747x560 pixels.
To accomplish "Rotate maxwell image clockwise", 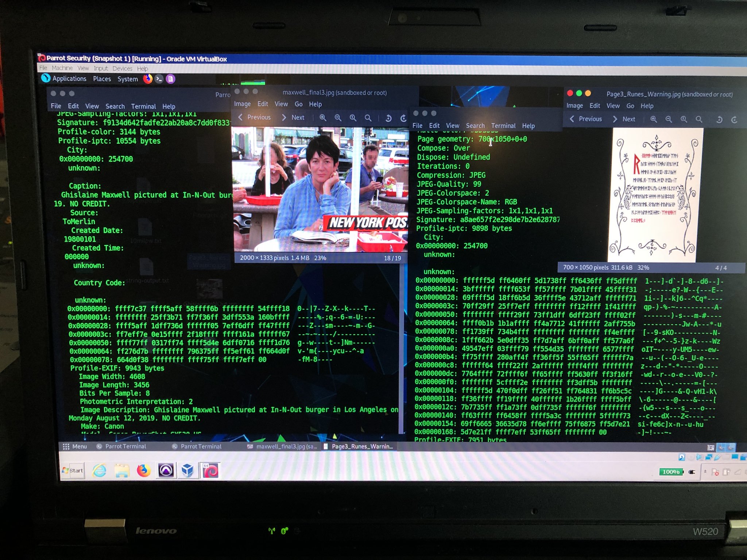I will [403, 118].
